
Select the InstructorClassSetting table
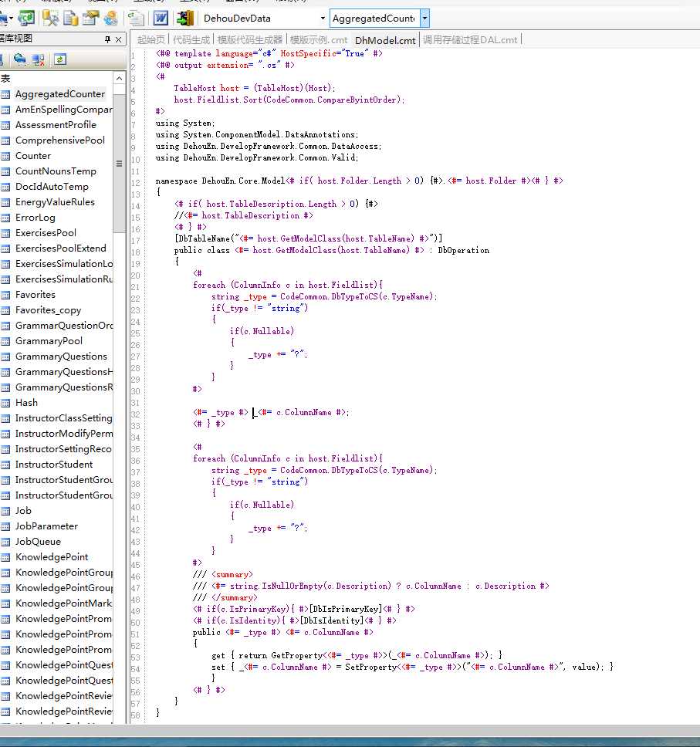coord(64,418)
